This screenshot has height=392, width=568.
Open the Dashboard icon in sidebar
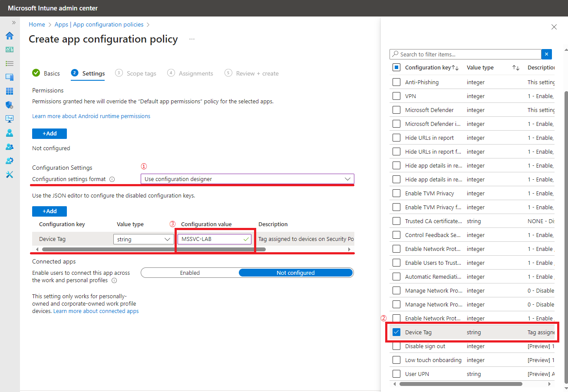10,49
